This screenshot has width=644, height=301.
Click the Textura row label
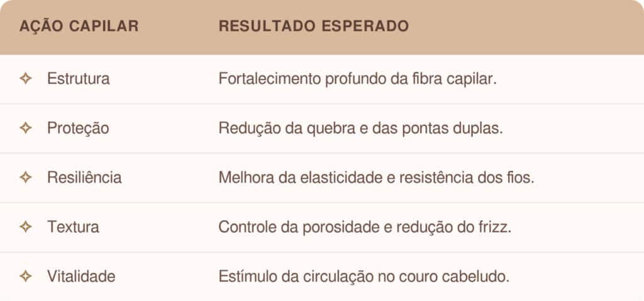(x=73, y=227)
